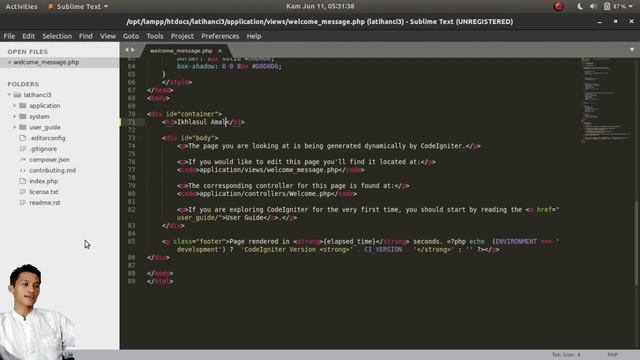Open the Edit menu
The width and height of the screenshot is (640, 360).
(x=28, y=36)
